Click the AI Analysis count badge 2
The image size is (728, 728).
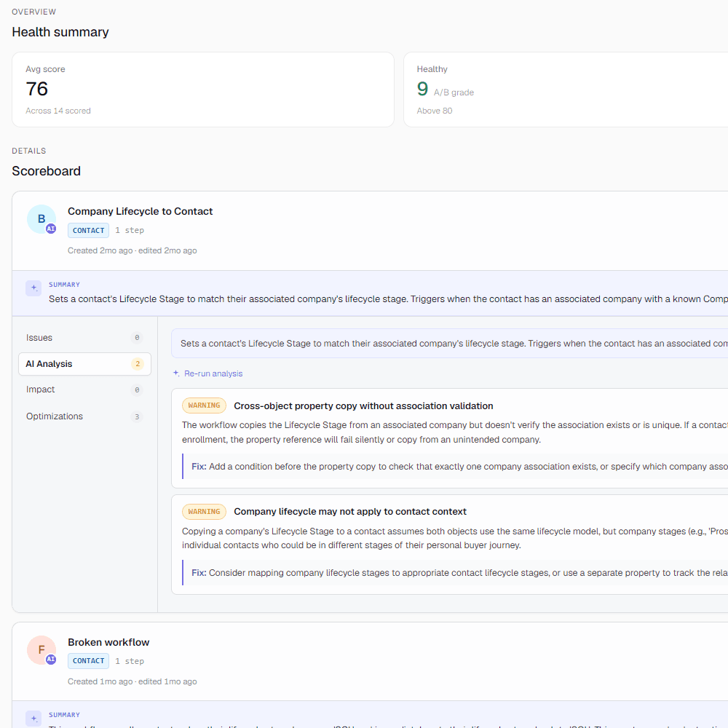click(x=138, y=364)
